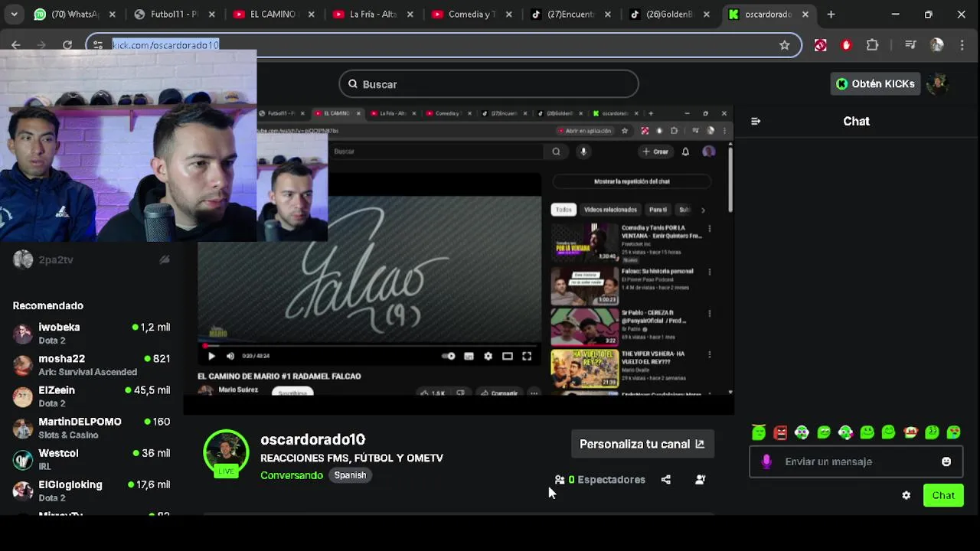Click play in the streamed YouTube player

(x=211, y=356)
